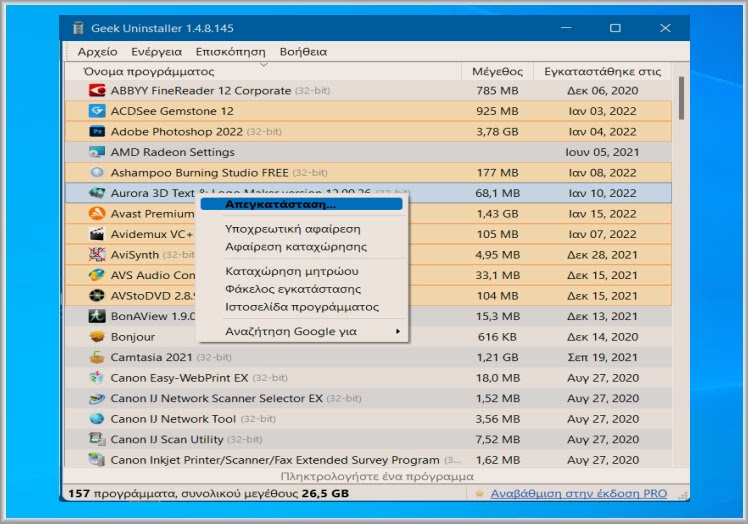
Task: Select the Canon Easy-WebPrint EX name
Action: click(179, 378)
